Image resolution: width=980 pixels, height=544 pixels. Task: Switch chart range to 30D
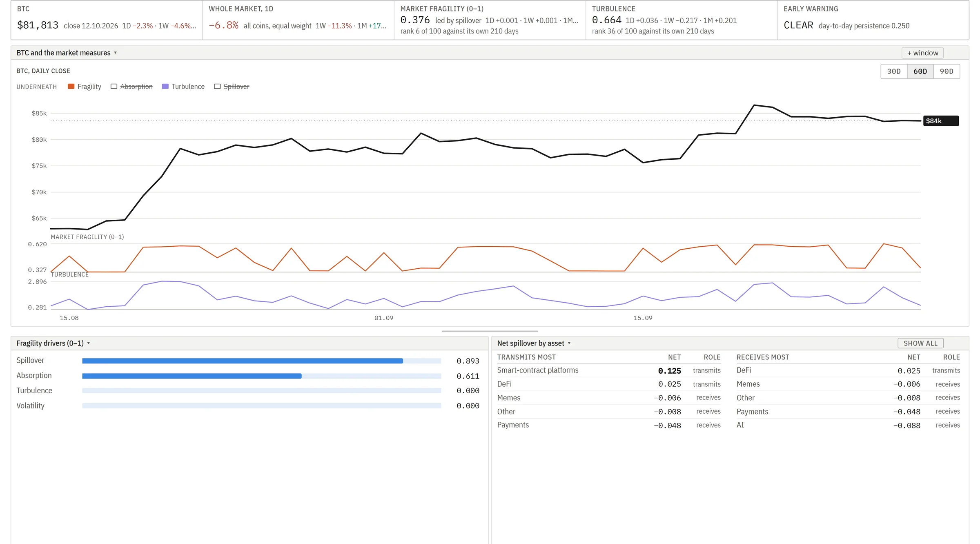pyautogui.click(x=894, y=71)
